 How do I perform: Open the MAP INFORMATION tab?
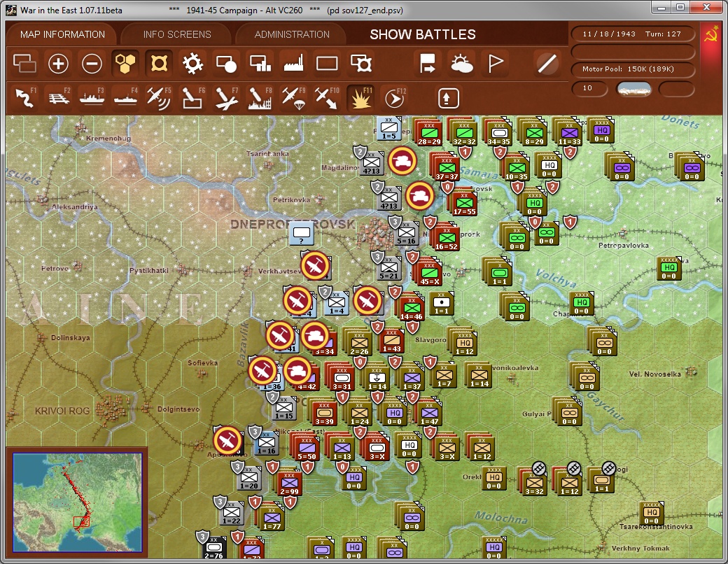(62, 34)
